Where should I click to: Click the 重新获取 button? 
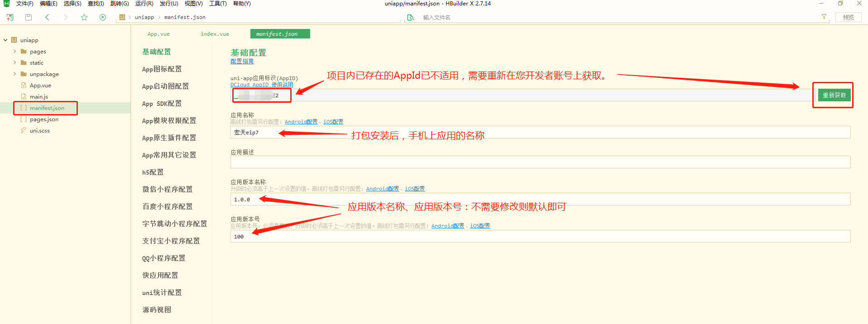pos(834,95)
